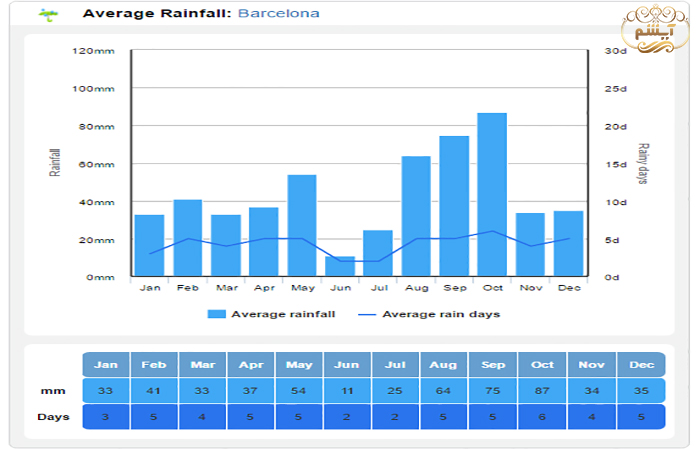This screenshot has width=700, height=450.
Task: Select the October rainfall bar
Action: point(492,195)
